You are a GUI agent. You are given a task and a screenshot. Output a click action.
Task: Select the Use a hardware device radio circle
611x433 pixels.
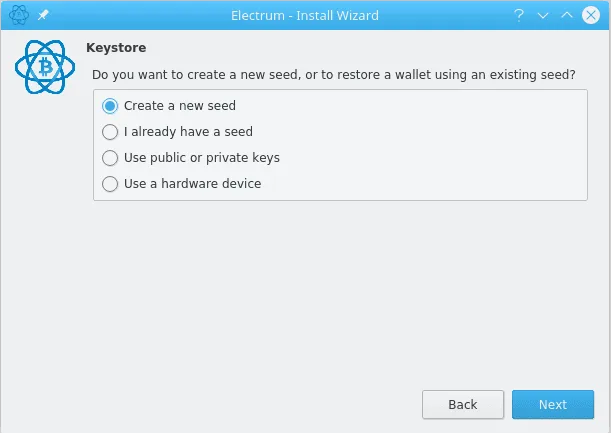(x=110, y=184)
